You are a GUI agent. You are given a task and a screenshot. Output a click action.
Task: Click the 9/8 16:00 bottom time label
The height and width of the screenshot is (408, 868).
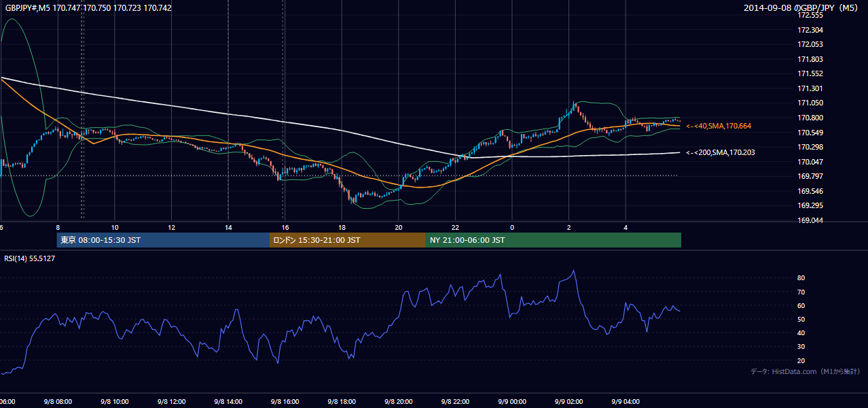coord(285,401)
